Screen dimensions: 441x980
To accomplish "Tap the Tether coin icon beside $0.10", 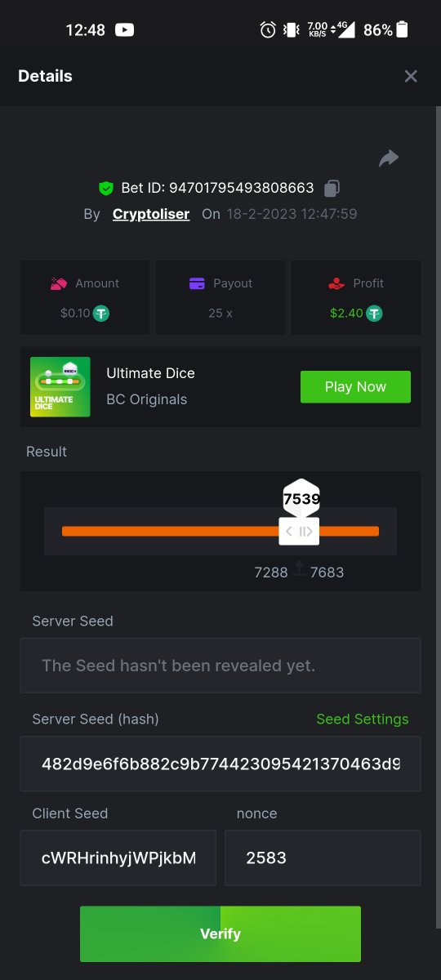I will pos(101,313).
